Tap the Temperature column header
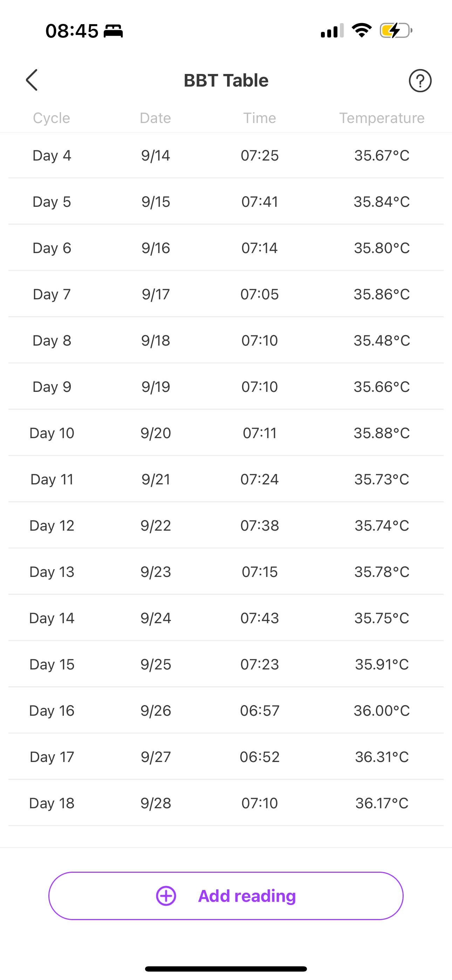 [x=382, y=118]
